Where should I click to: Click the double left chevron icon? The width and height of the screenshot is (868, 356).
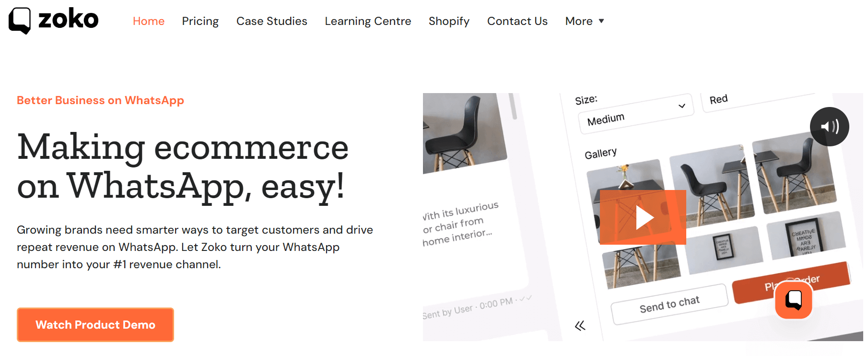coord(580,326)
